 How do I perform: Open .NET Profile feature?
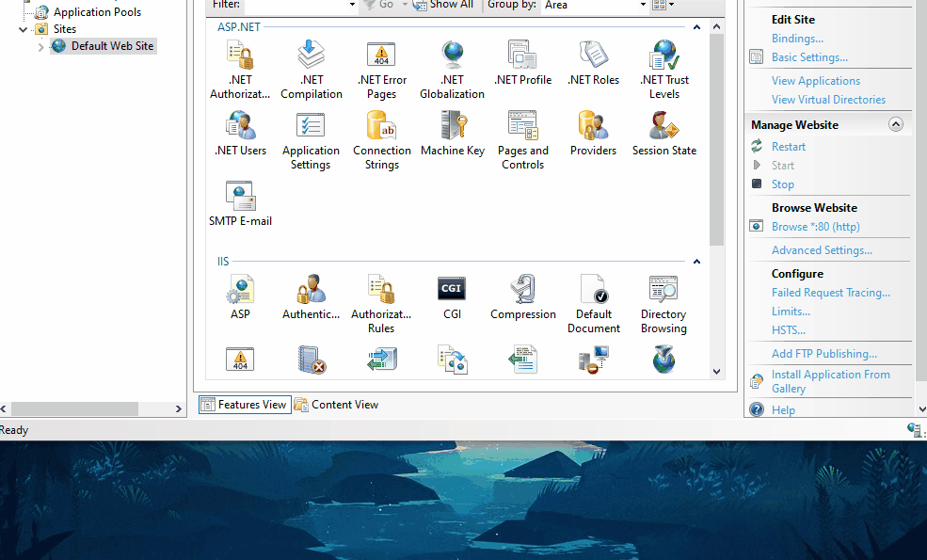(x=522, y=63)
